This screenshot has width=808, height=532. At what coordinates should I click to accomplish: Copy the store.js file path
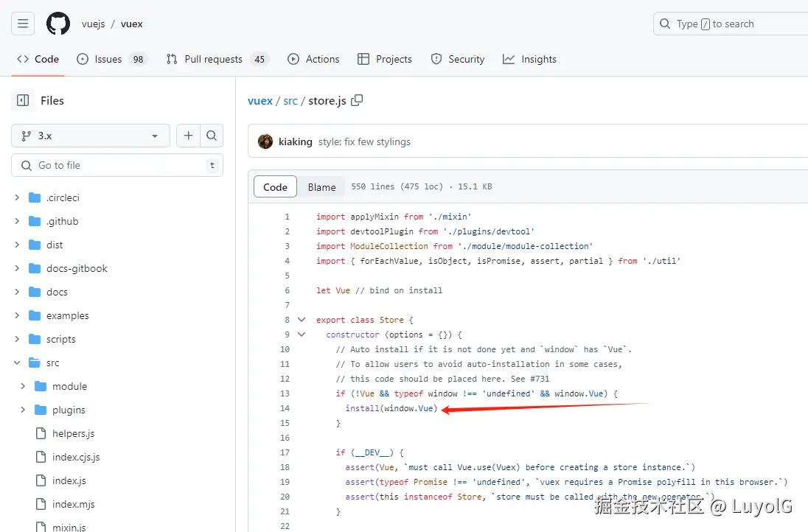(x=357, y=100)
